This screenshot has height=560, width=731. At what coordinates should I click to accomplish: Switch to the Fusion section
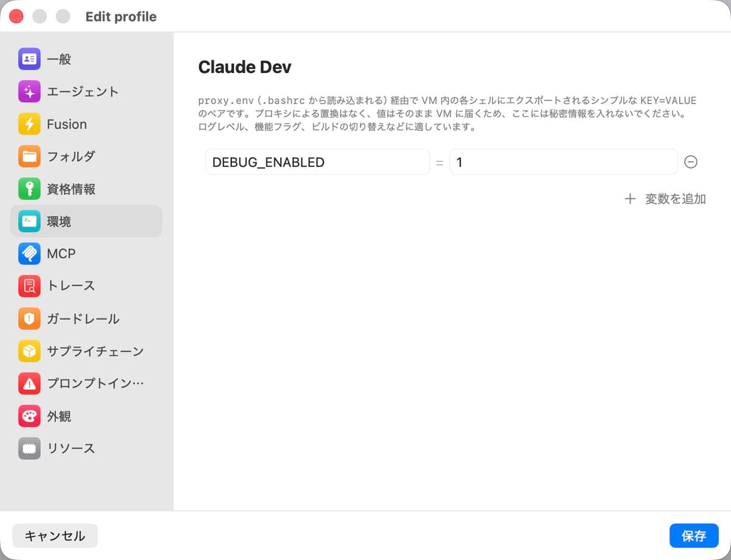(87, 124)
